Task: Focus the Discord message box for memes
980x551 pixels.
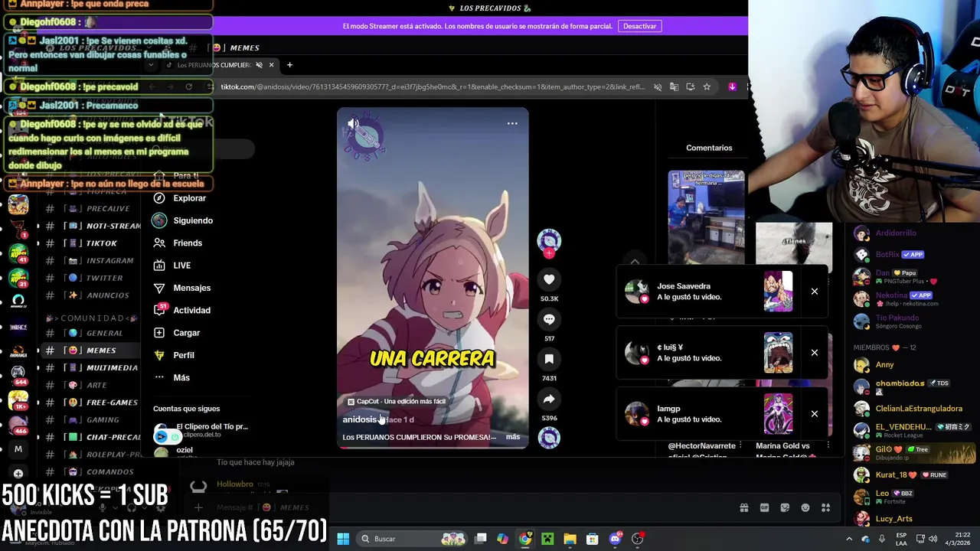Action: point(459,507)
